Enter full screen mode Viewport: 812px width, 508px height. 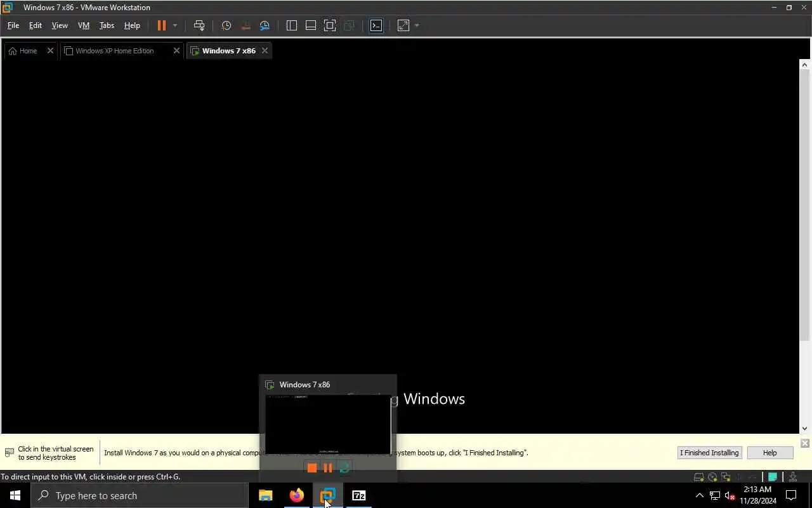pyautogui.click(x=330, y=25)
